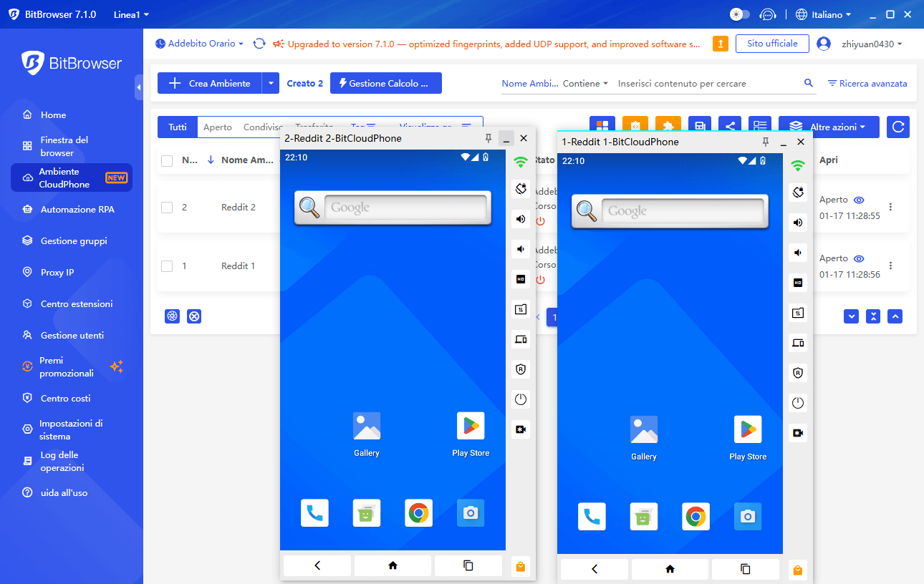Open the Sito ufficiale link
Viewport: 924px width, 584px height.
772,44
